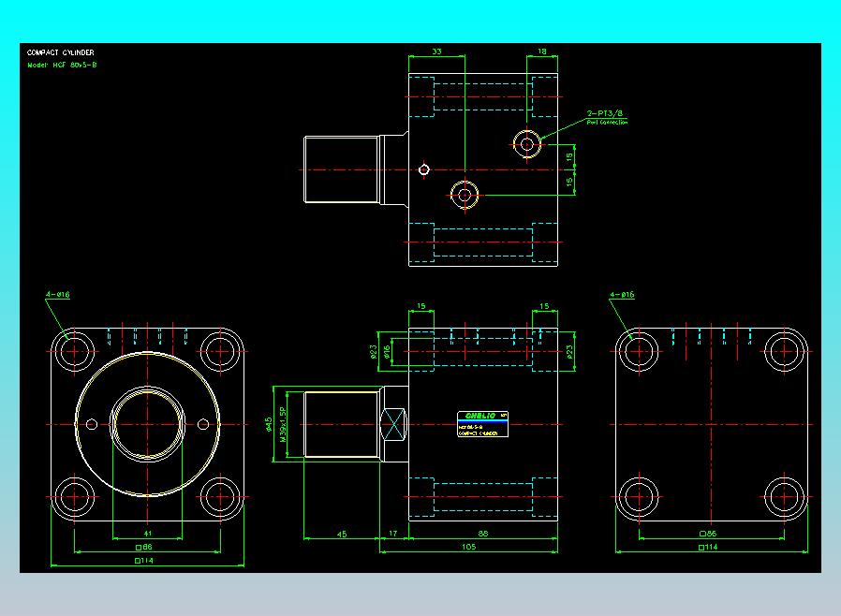Screen dimensions: 841x616
Task: Click the '17' dimension in side view
Action: pos(393,534)
